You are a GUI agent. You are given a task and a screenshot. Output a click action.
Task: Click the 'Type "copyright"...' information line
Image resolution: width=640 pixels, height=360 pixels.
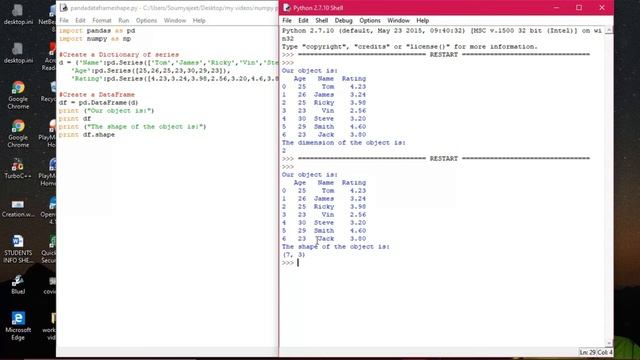[x=409, y=47]
